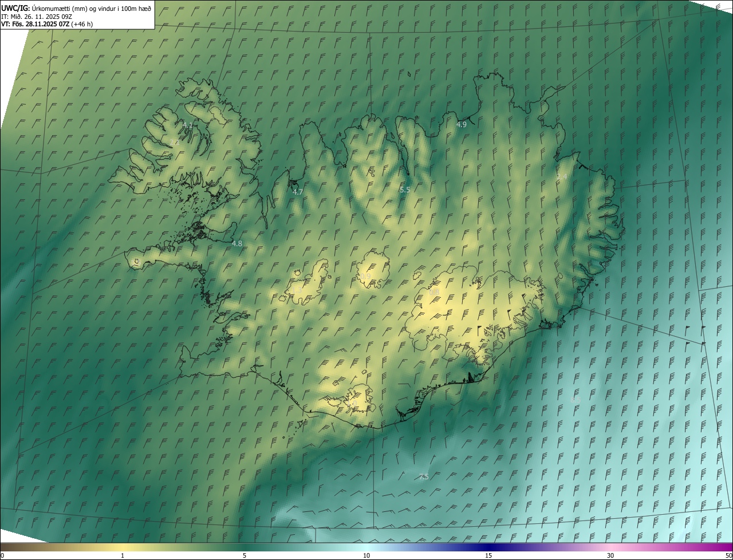Click the initial time line 'IT: Mið. 26. 11. 2025 09Z'
This screenshot has height=560, width=733.
[x=36, y=16]
